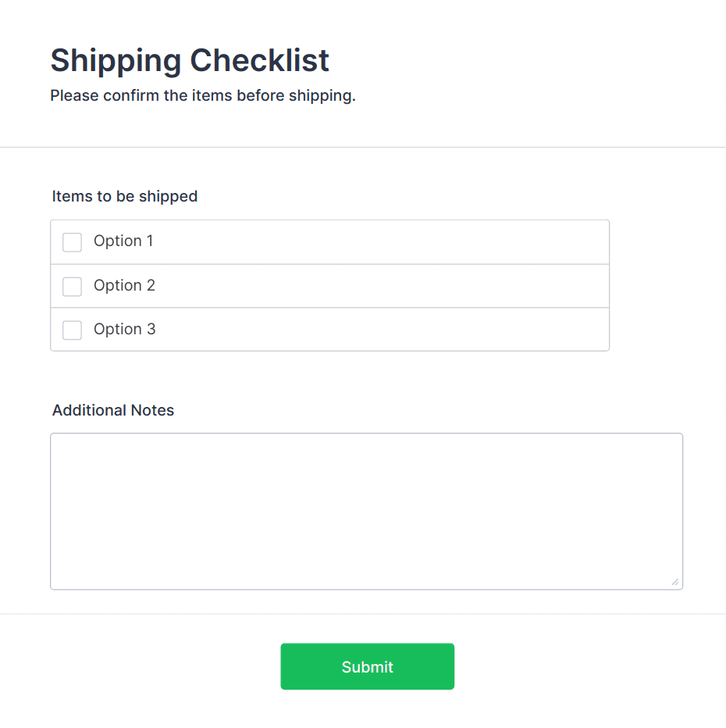Click the 'Additional Notes' field label
The width and height of the screenshot is (726, 728).
tap(113, 410)
